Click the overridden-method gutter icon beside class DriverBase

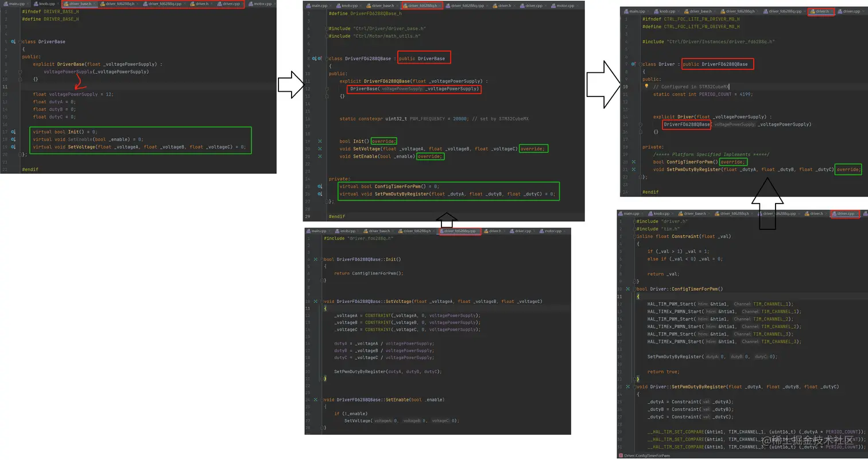click(x=13, y=42)
